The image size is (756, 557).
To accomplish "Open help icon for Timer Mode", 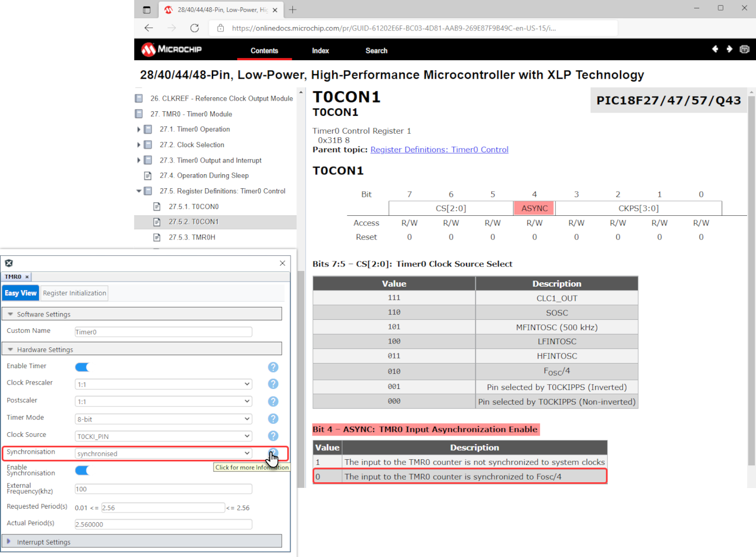I will pos(273,419).
